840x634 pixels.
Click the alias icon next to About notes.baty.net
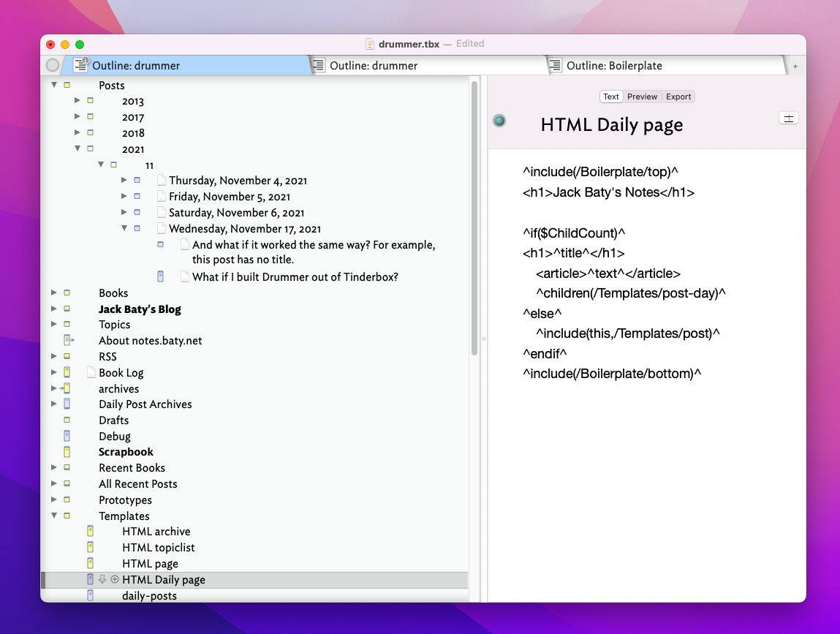[68, 340]
